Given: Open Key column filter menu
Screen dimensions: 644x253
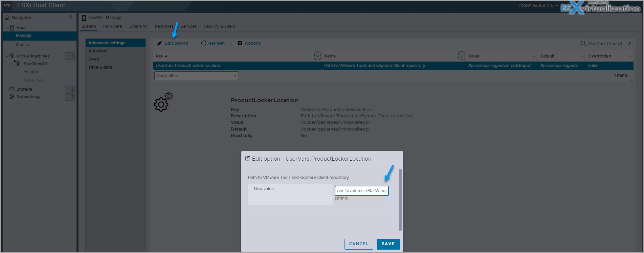Looking at the screenshot, I should point(317,56).
